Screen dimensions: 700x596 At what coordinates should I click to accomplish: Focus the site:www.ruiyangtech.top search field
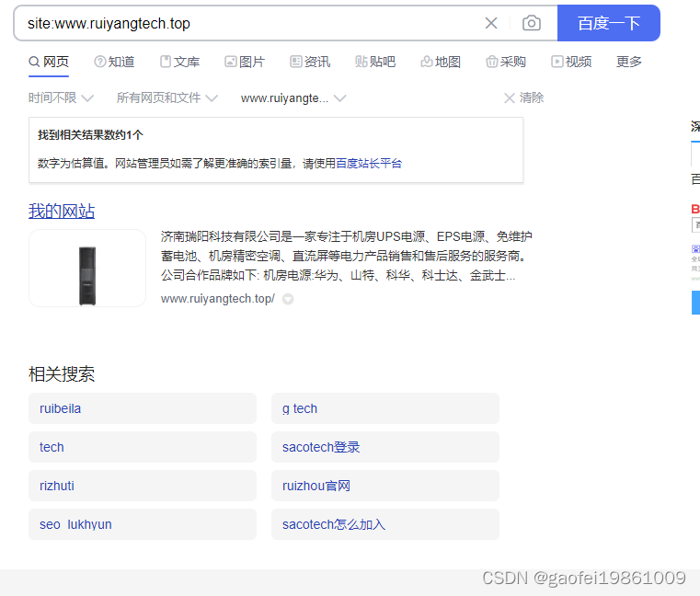click(x=250, y=23)
